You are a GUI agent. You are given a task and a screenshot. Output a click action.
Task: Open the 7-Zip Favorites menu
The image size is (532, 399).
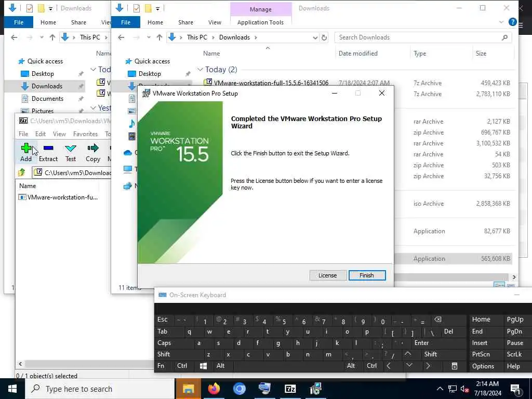(86, 134)
